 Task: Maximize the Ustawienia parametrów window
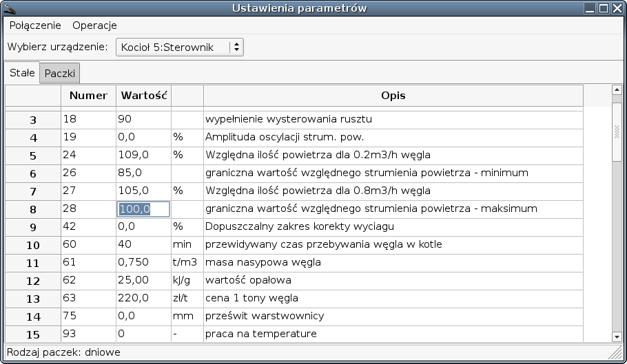pos(604,8)
